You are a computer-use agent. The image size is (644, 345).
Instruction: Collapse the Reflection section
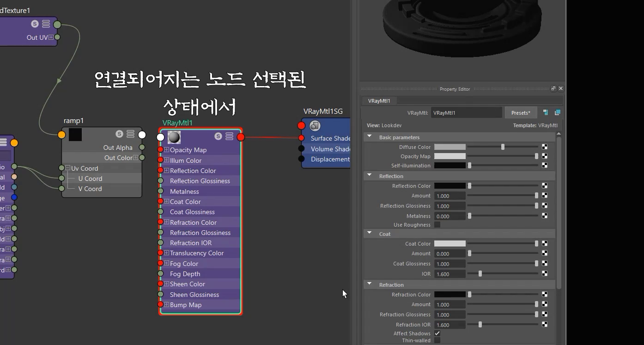(x=370, y=176)
